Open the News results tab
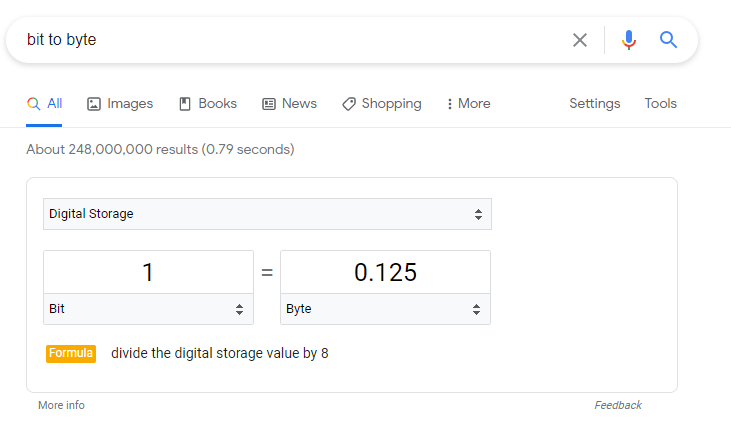This screenshot has height=433, width=731. tap(289, 104)
